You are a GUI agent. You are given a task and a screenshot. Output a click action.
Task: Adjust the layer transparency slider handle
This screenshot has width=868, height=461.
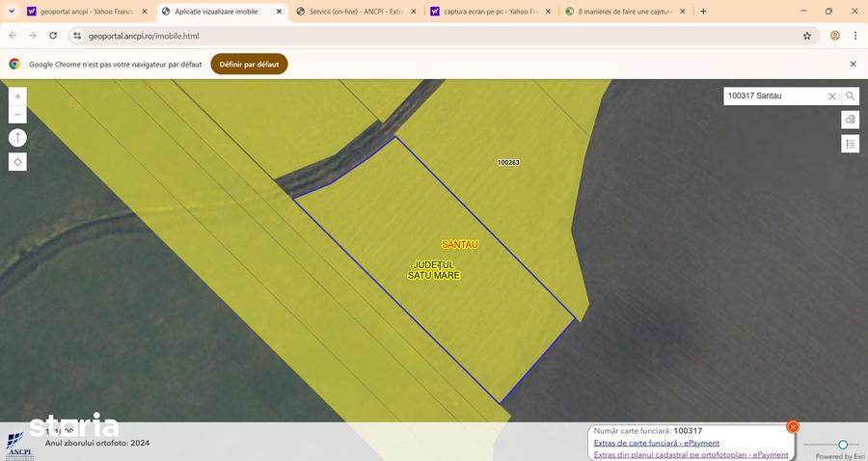click(x=843, y=445)
